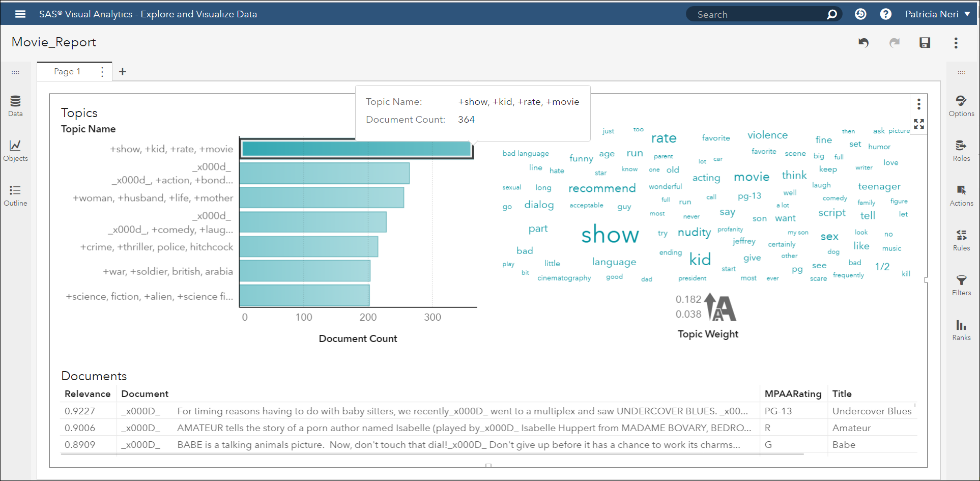
Task: Open the Topics object three-dot menu
Action: [919, 104]
